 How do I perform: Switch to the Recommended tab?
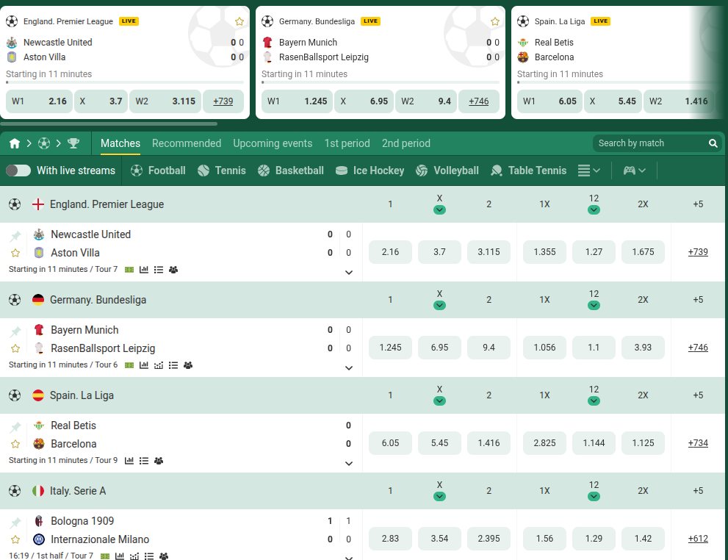click(186, 143)
